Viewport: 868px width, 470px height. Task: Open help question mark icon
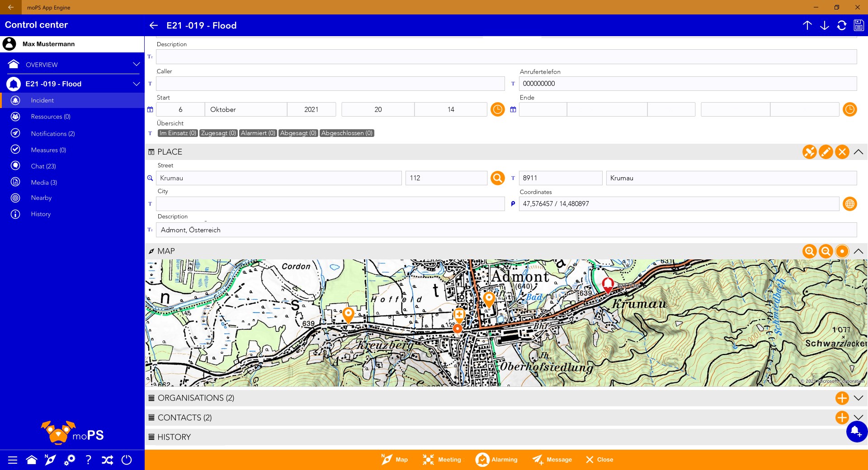tap(89, 460)
